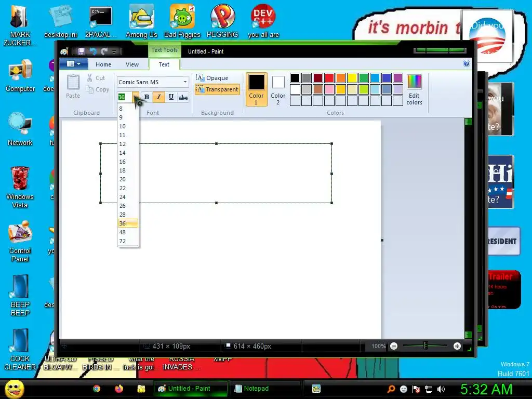
Task: Open the folder icon on the taskbar
Action: pyautogui.click(x=141, y=389)
